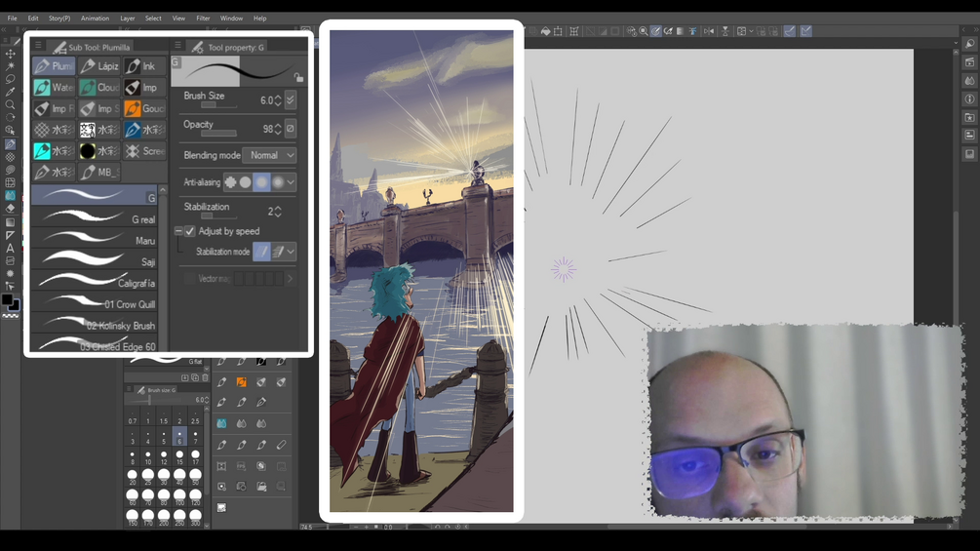Click the duplicate sub tool icon

click(x=194, y=377)
